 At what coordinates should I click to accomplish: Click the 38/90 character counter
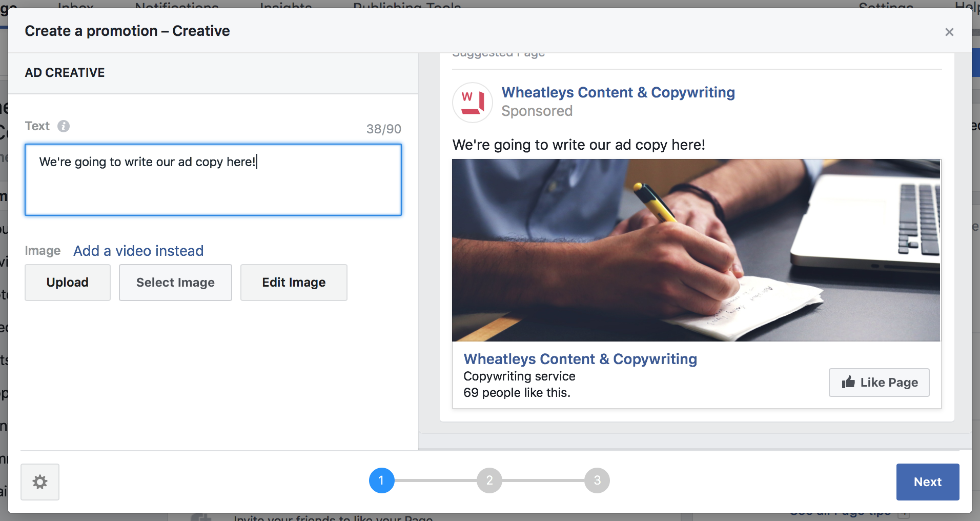pyautogui.click(x=384, y=129)
